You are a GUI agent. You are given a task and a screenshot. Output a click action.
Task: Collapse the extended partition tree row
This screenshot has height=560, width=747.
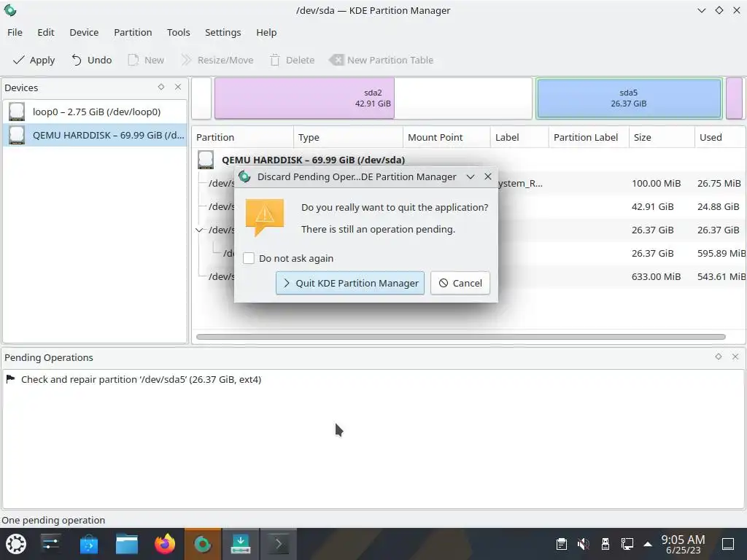pyautogui.click(x=199, y=230)
